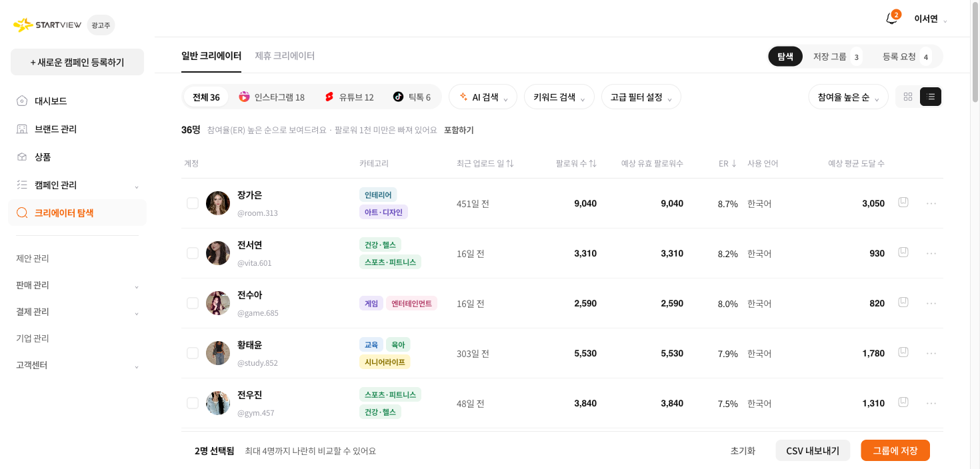Click the 대시보드 home icon in sidebar
The image size is (980, 469).
click(22, 101)
